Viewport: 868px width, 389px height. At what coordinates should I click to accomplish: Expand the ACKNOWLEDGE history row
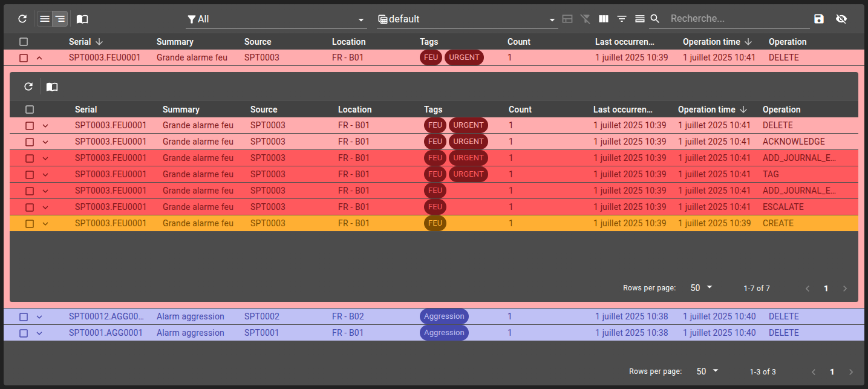(x=45, y=142)
